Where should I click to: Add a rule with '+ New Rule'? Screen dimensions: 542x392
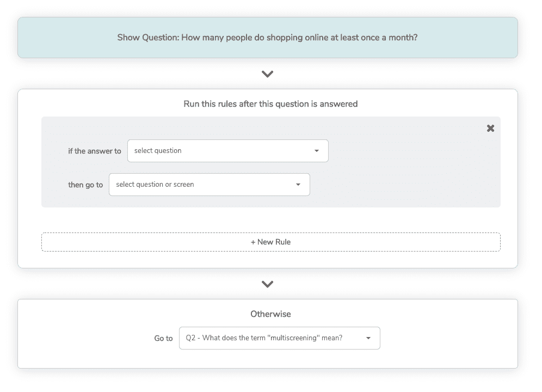[x=270, y=242]
